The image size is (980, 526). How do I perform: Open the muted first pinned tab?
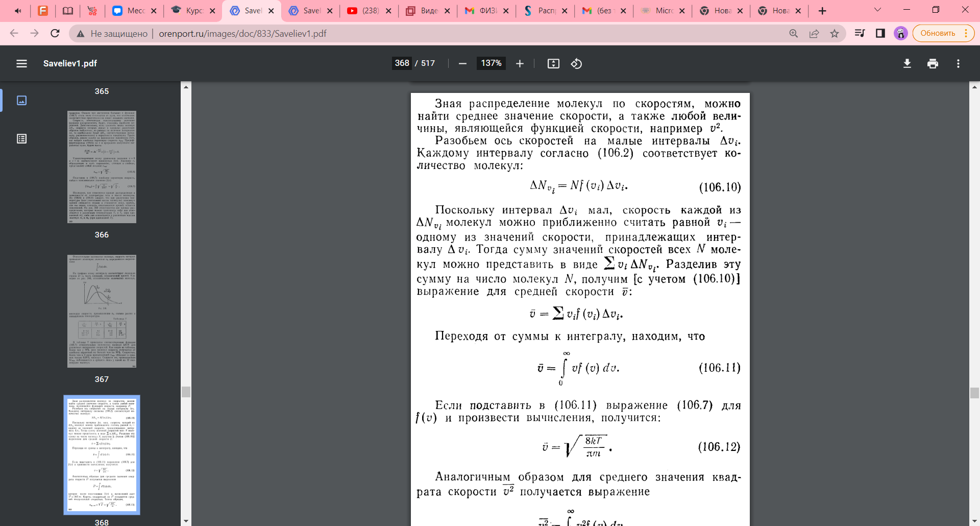pos(18,11)
